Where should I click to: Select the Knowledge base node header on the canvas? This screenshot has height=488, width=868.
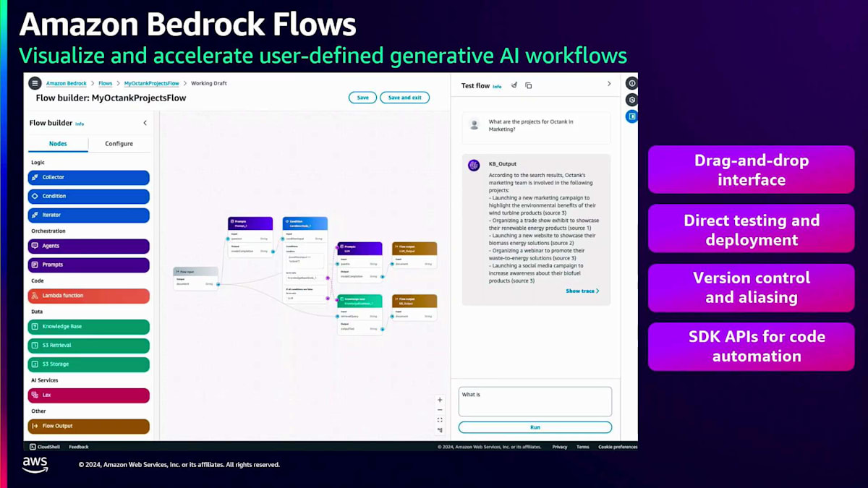click(x=359, y=301)
